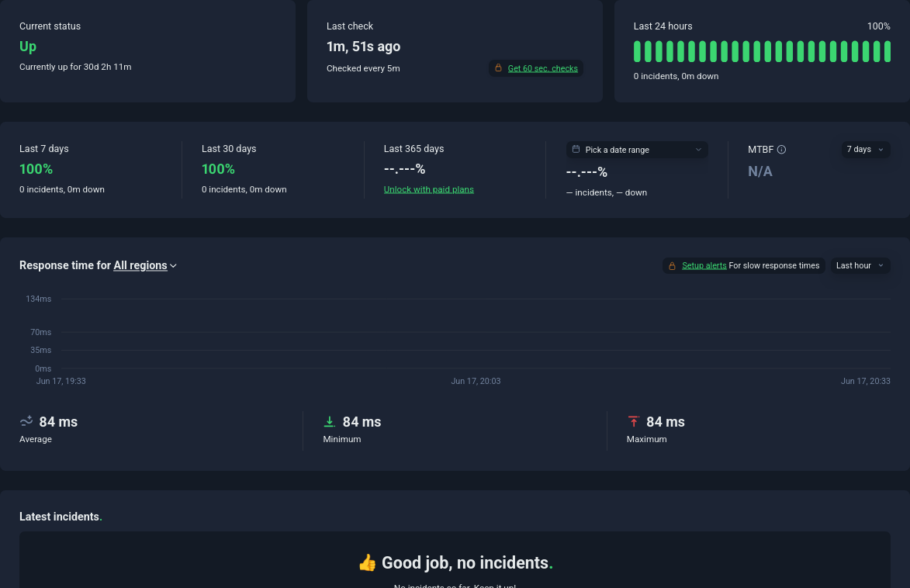Click 0 incidents, 0m down under Last 24 hours
The width and height of the screenshot is (910, 588).
[676, 76]
